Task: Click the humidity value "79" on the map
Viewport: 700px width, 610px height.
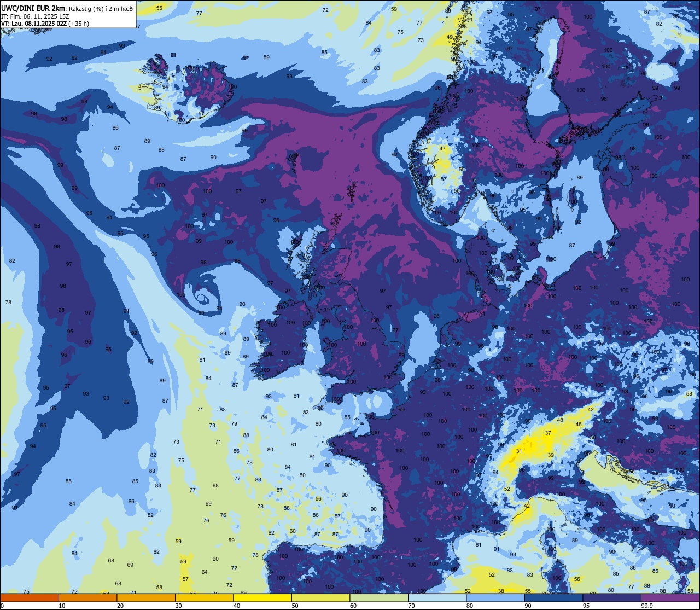Action: 234,424
